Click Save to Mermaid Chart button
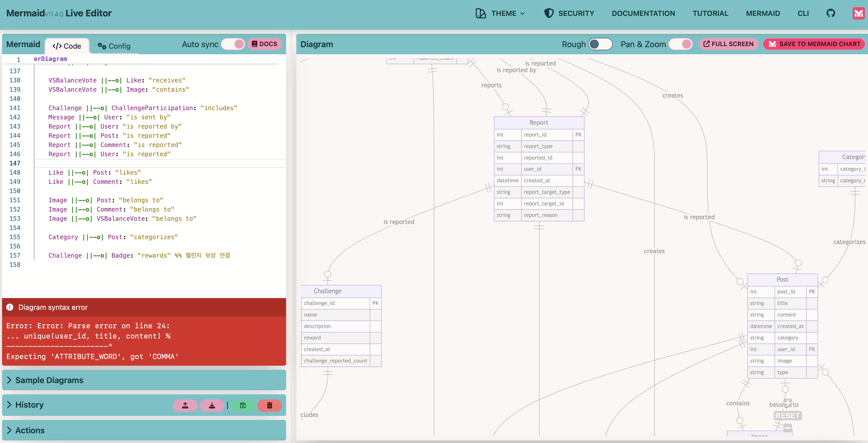 coord(814,44)
